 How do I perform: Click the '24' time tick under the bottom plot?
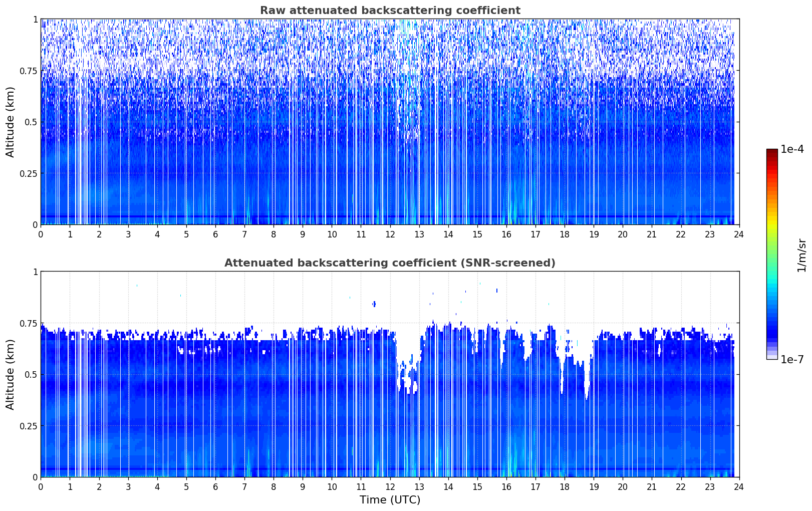(739, 486)
